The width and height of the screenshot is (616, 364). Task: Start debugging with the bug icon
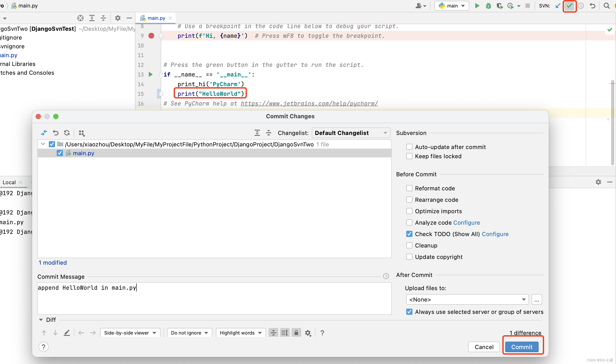point(488,6)
